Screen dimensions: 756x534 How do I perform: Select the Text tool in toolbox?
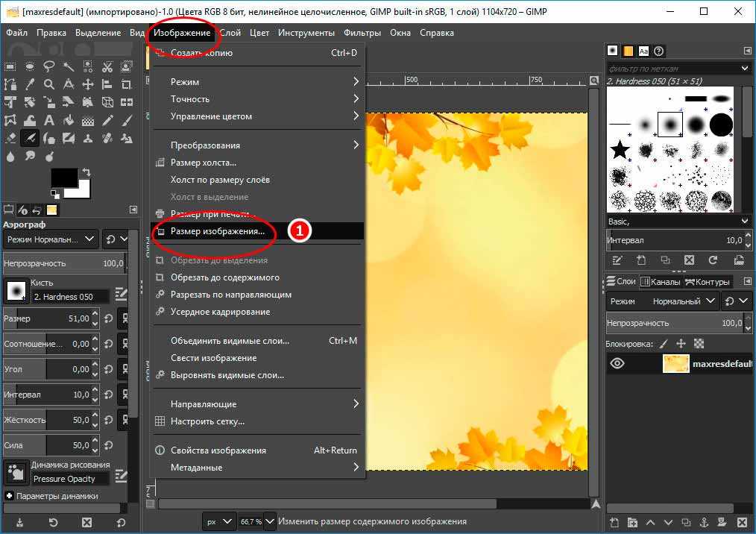(x=49, y=120)
